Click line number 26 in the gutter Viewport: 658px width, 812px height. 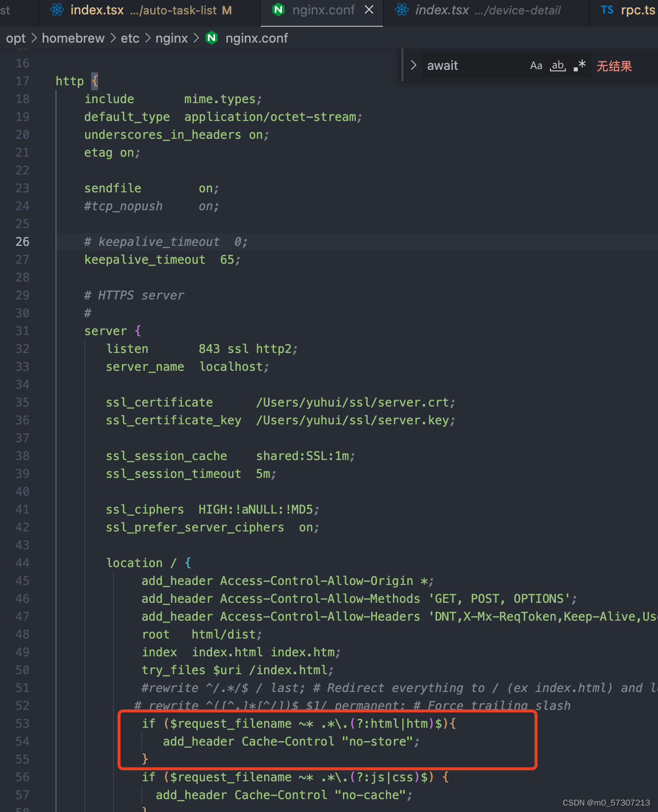coord(22,242)
